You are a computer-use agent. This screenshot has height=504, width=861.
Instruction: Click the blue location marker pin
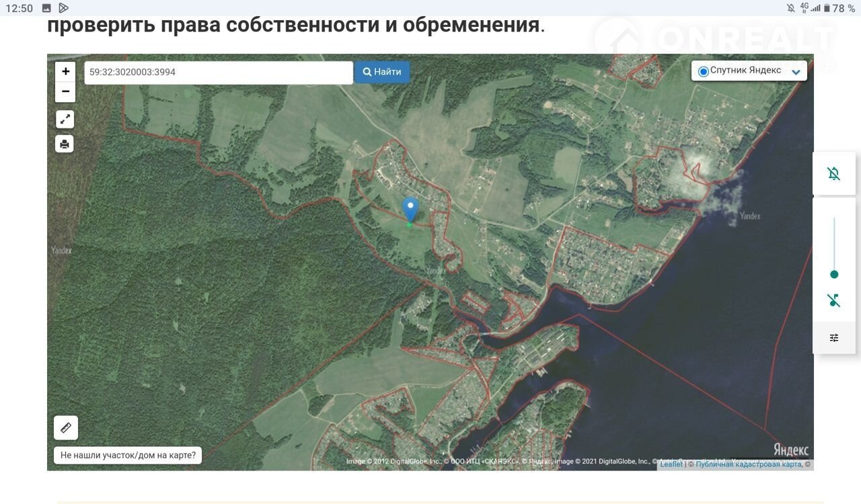point(410,209)
